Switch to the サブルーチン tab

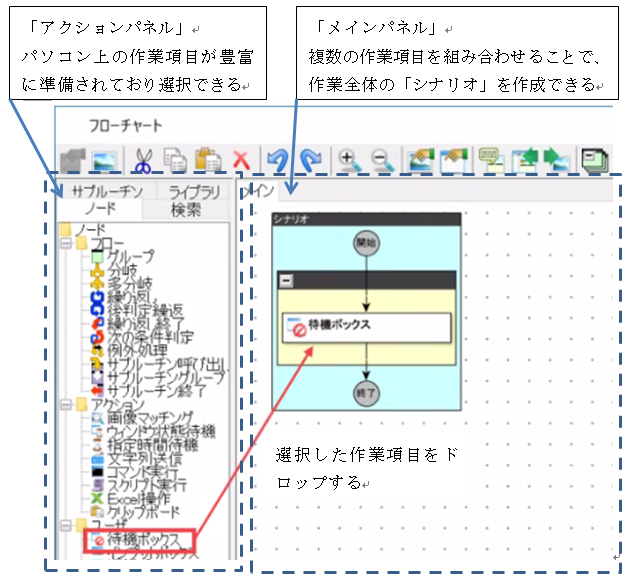[x=107, y=191]
